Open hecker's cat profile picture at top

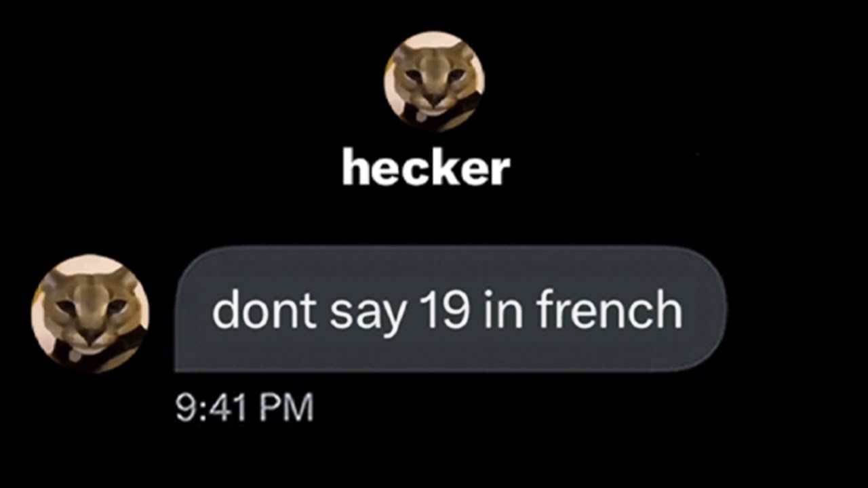click(x=434, y=81)
